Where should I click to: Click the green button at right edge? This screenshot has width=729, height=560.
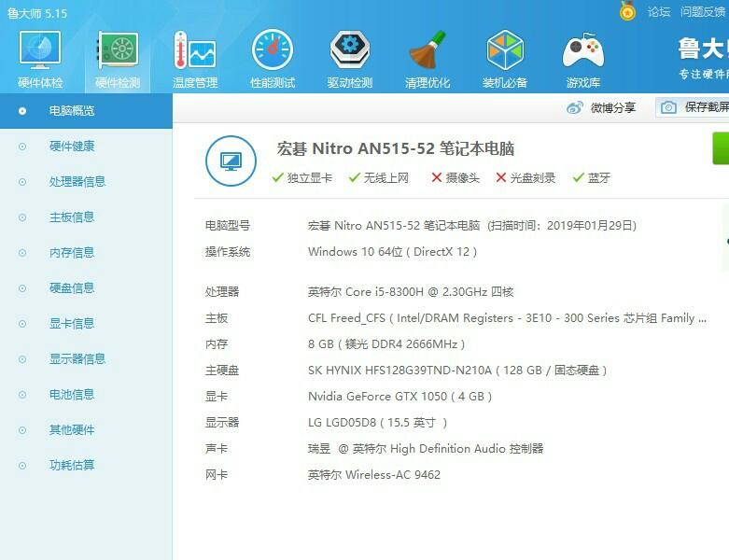click(721, 148)
